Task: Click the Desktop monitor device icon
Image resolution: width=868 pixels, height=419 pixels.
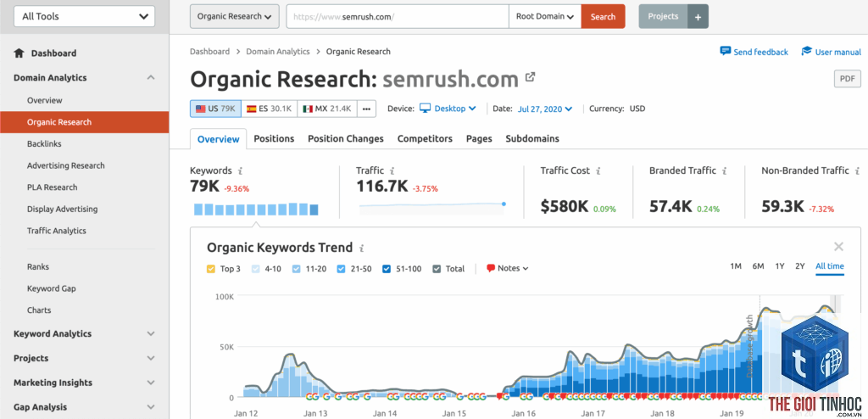Action: pyautogui.click(x=425, y=109)
